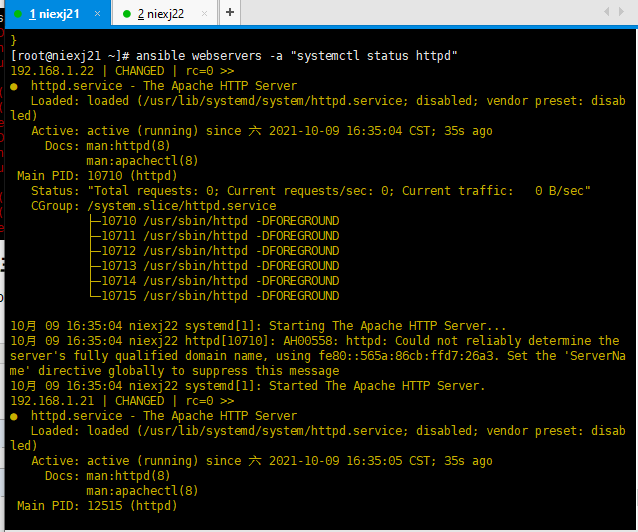This screenshot has height=532, width=638.
Task: Click the Started The Apache HTTP Server log line
Action: [x=248, y=386]
